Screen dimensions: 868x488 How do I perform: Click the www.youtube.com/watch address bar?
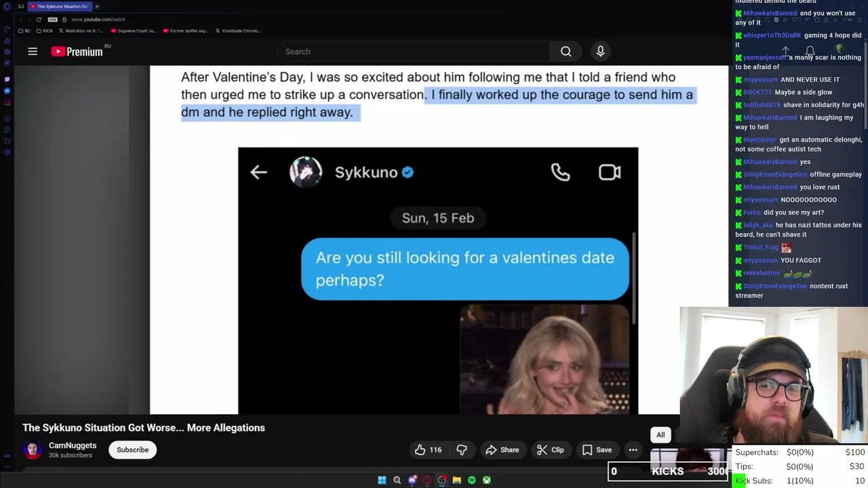(98, 20)
